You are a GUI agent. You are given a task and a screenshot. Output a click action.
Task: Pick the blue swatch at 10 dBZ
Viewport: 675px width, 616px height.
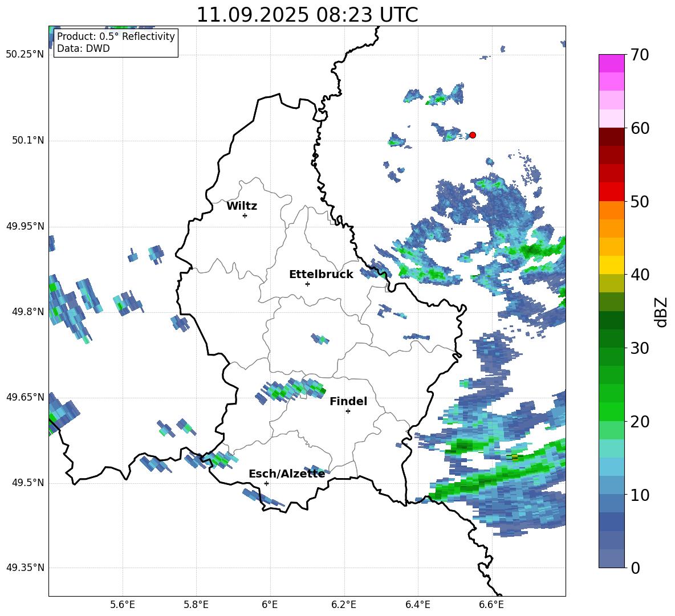coord(611,486)
